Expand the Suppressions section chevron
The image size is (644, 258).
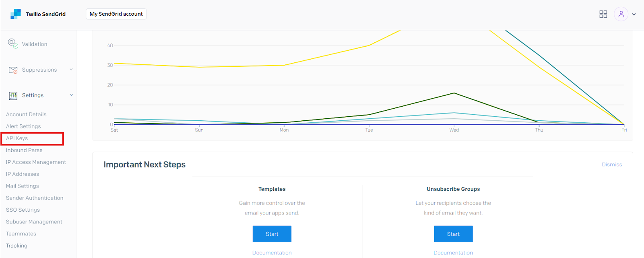(x=71, y=70)
